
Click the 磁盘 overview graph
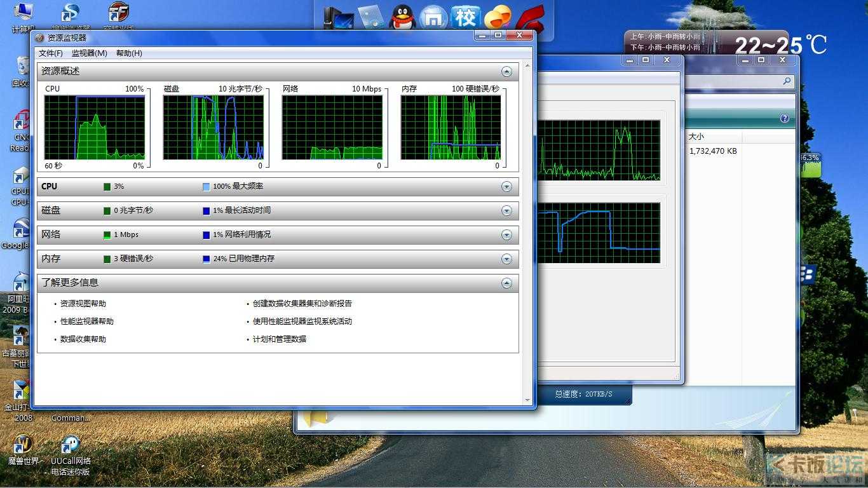click(x=214, y=128)
